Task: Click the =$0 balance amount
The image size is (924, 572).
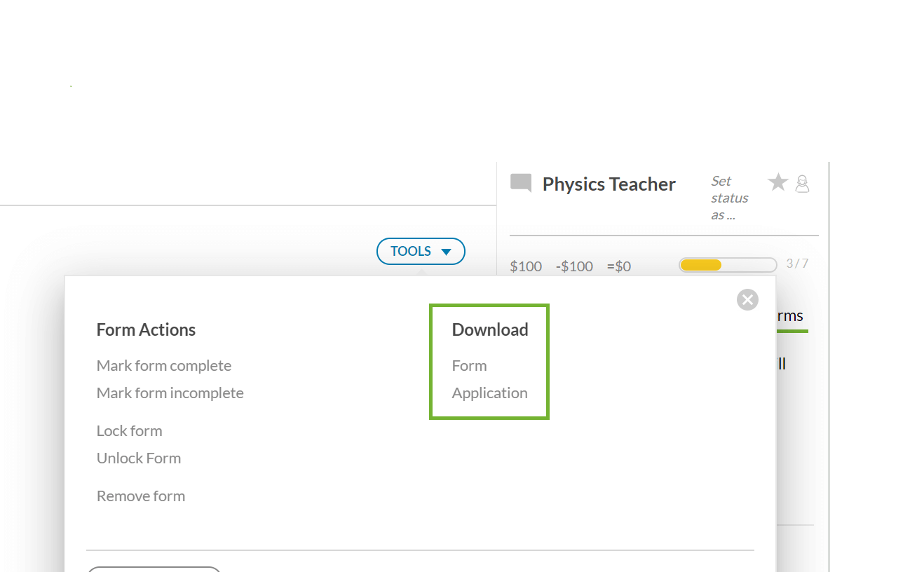Action: point(619,266)
